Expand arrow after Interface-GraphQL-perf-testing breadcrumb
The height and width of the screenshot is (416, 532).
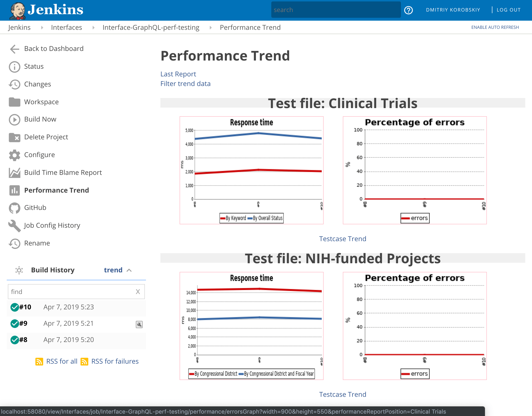tap(211, 28)
